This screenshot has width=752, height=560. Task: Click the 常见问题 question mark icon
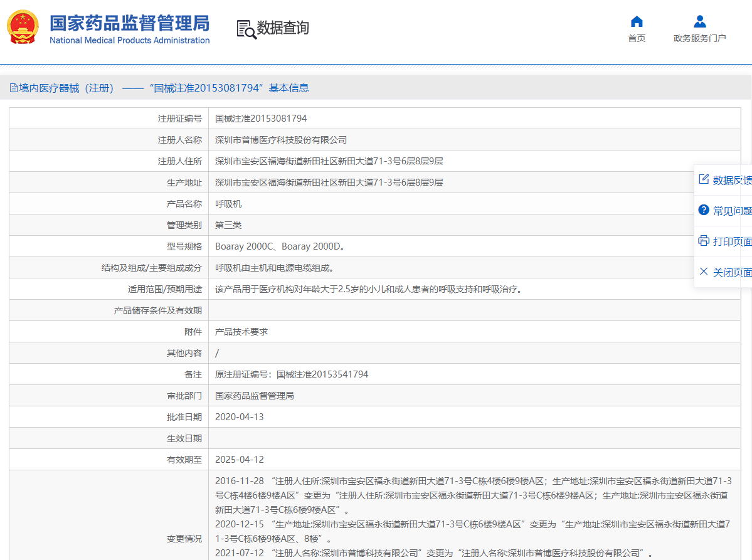pyautogui.click(x=704, y=210)
